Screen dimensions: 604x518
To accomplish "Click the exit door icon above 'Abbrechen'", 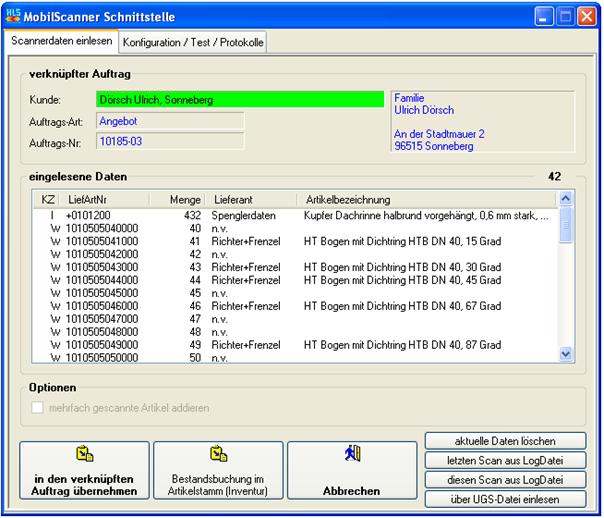I will 352,455.
